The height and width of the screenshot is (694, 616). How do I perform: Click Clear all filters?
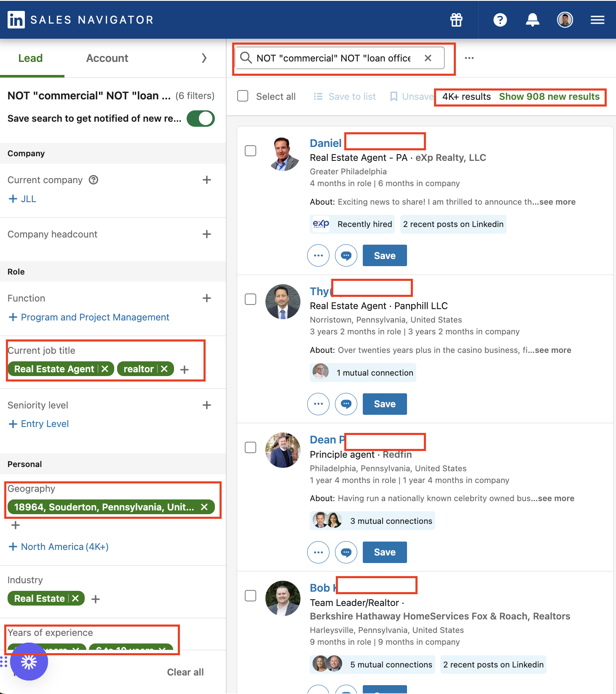point(185,672)
